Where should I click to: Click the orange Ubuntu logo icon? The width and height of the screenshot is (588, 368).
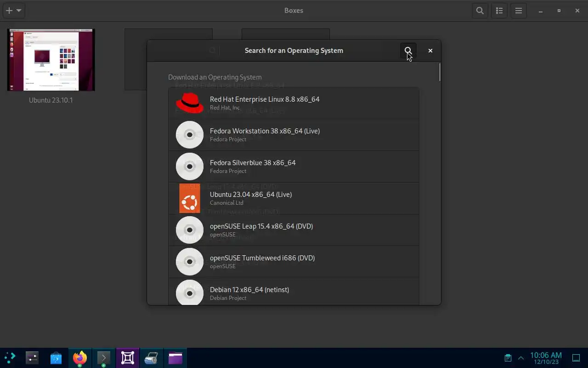pos(190,198)
